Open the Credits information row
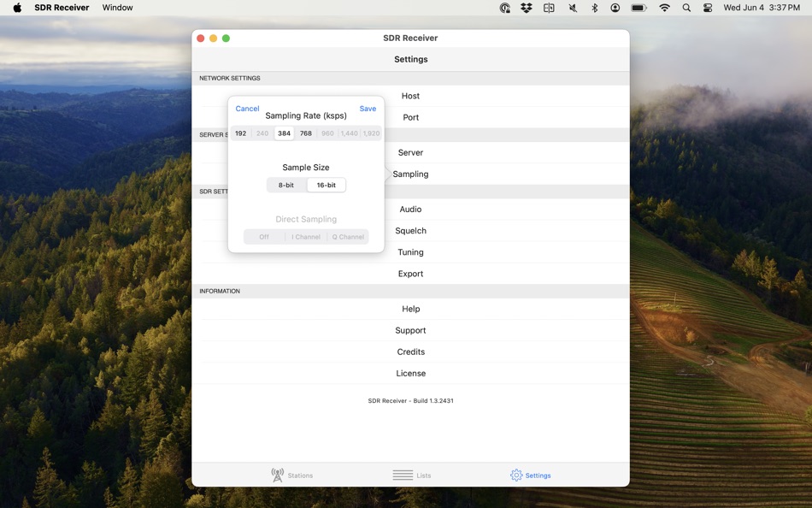This screenshot has height=508, width=812. coord(410,351)
